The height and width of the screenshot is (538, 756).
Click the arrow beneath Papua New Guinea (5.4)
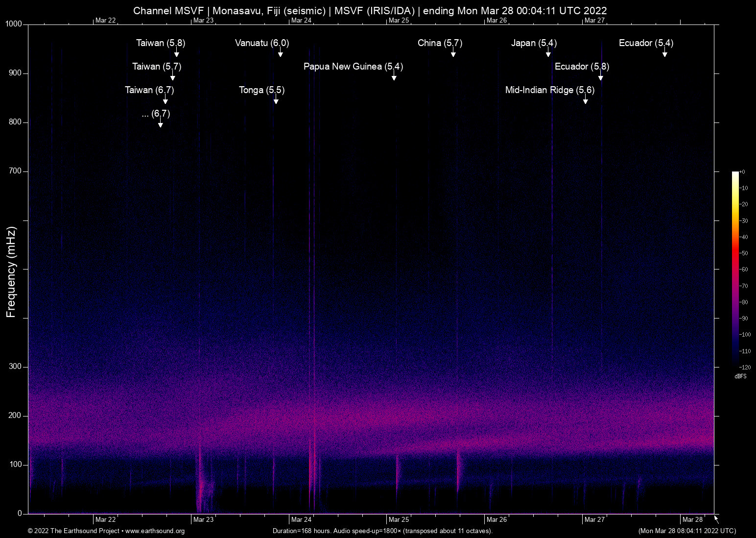pyautogui.click(x=394, y=77)
